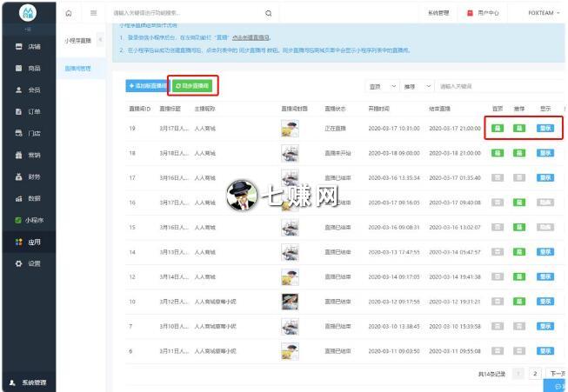The image size is (568, 392).
Task: Open the cover thumbnail of room 10
Action: [x=290, y=302]
